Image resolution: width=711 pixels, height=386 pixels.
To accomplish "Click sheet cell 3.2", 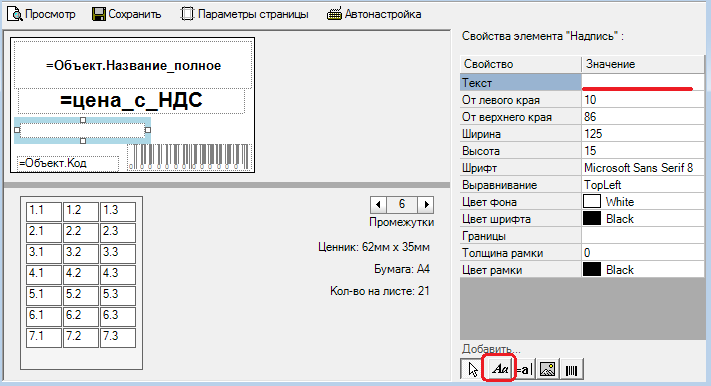I will coord(81,253).
